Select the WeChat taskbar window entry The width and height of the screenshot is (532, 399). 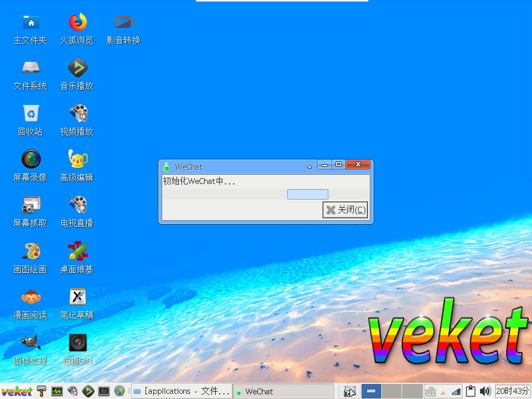click(x=283, y=391)
